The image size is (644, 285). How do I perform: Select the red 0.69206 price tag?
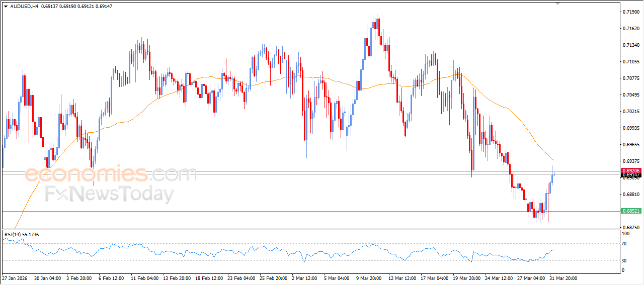(631, 171)
